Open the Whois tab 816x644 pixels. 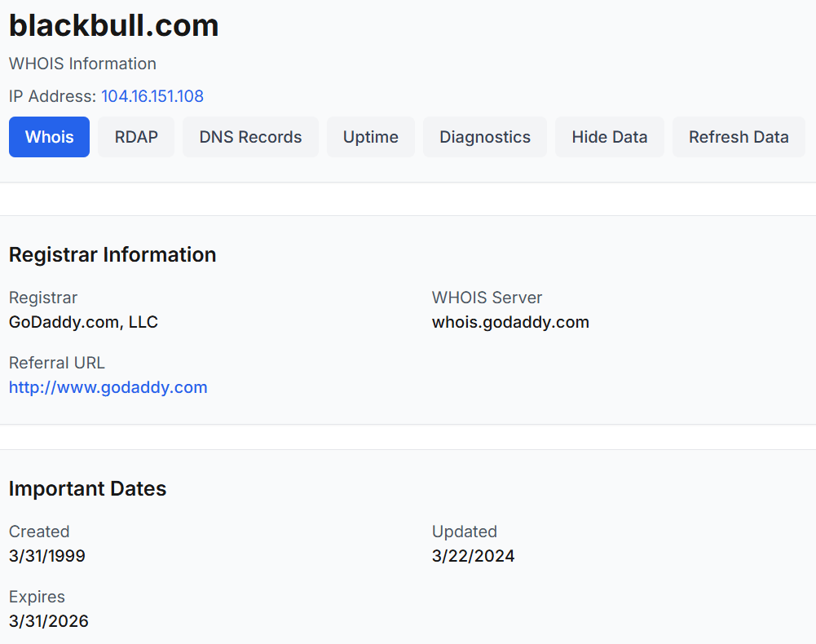50,137
